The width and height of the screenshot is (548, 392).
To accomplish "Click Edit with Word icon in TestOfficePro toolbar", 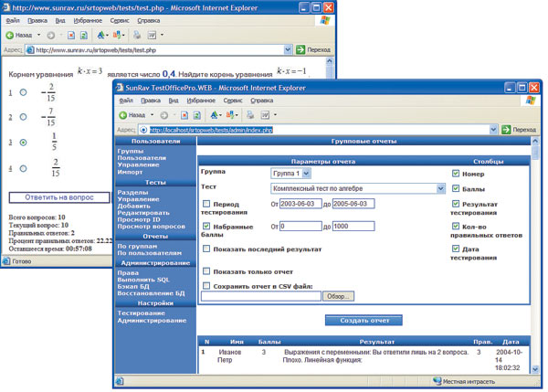I will (265, 115).
